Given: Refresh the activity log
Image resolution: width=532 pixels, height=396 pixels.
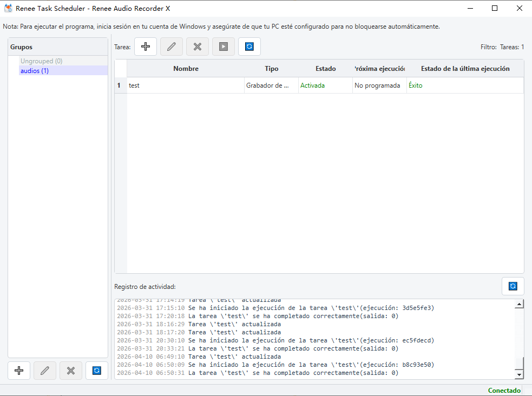Looking at the screenshot, I should pos(513,286).
